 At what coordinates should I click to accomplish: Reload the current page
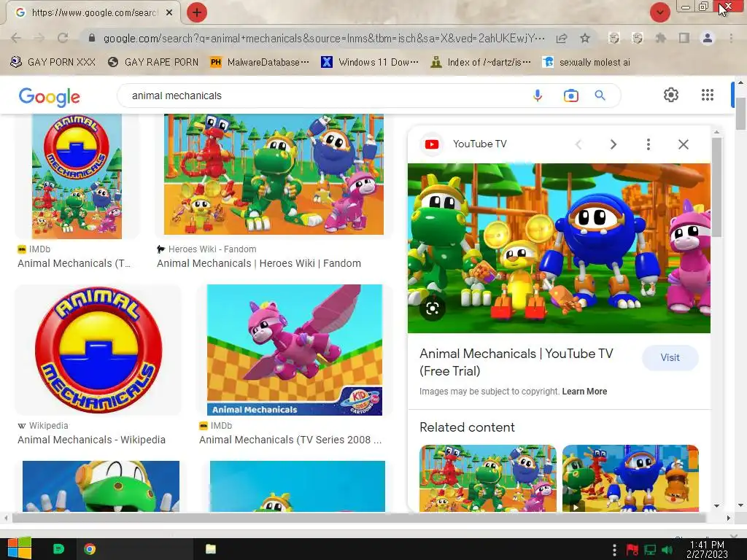click(63, 38)
